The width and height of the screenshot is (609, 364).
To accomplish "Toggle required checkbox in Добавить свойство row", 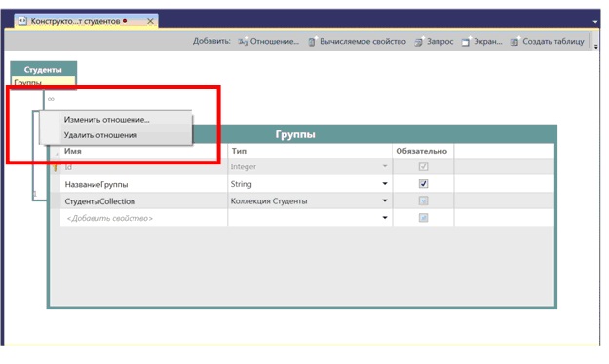I will coord(423,218).
